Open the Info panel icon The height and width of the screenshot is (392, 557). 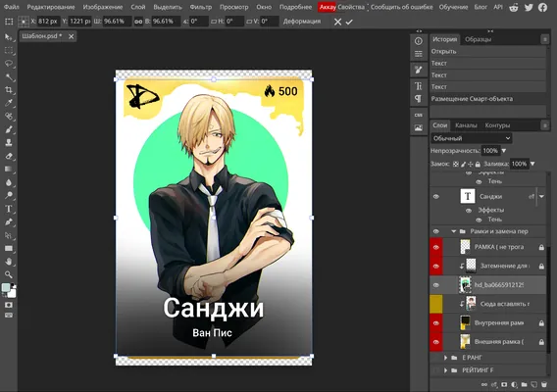pyautogui.click(x=419, y=41)
